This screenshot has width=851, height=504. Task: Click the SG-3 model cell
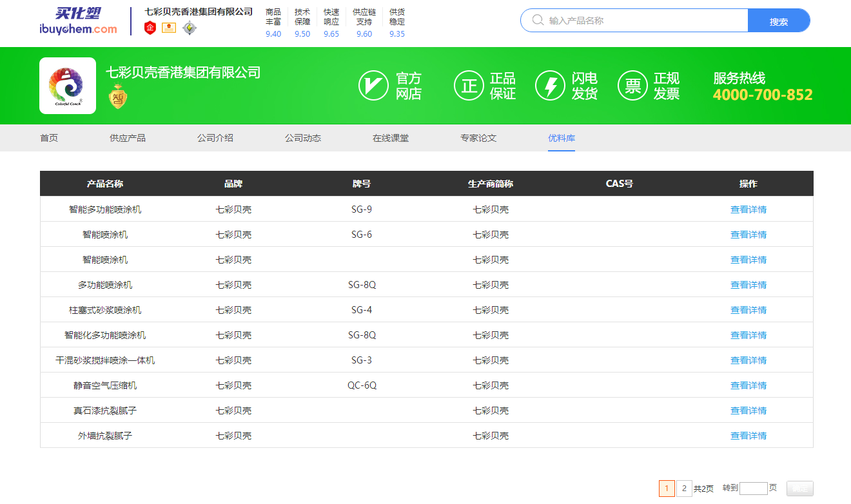point(362,360)
